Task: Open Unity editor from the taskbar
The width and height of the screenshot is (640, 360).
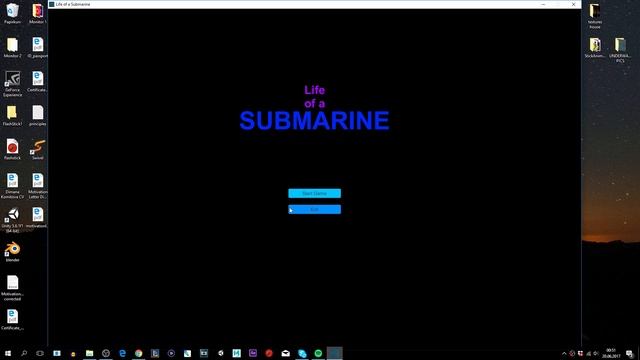Action: pos(220,353)
